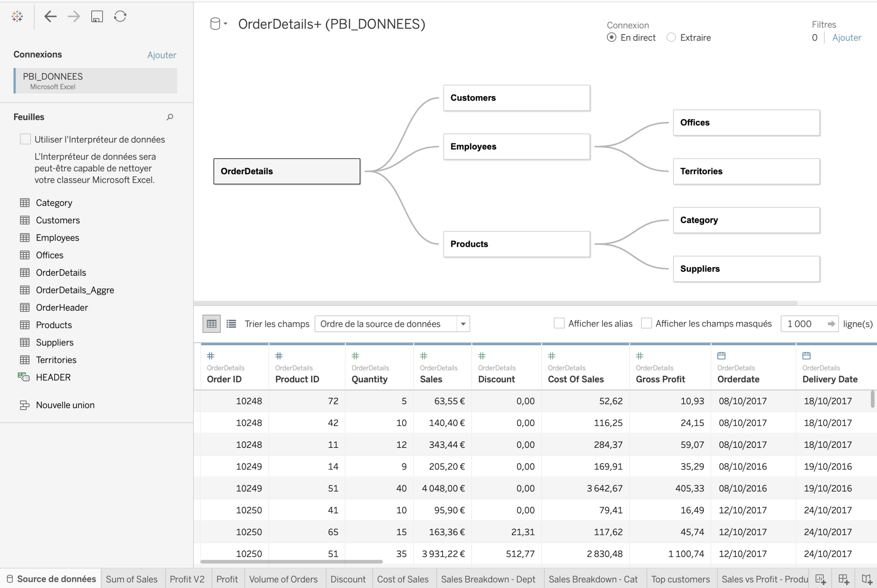The height and width of the screenshot is (588, 877).
Task: Add a new dashboard icon
Action: [x=844, y=579]
